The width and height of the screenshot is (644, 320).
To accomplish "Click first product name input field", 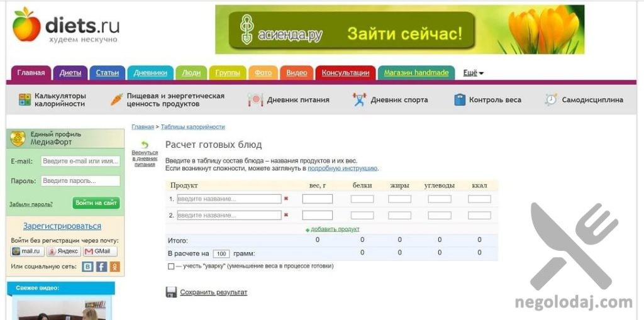I will pos(229,199).
